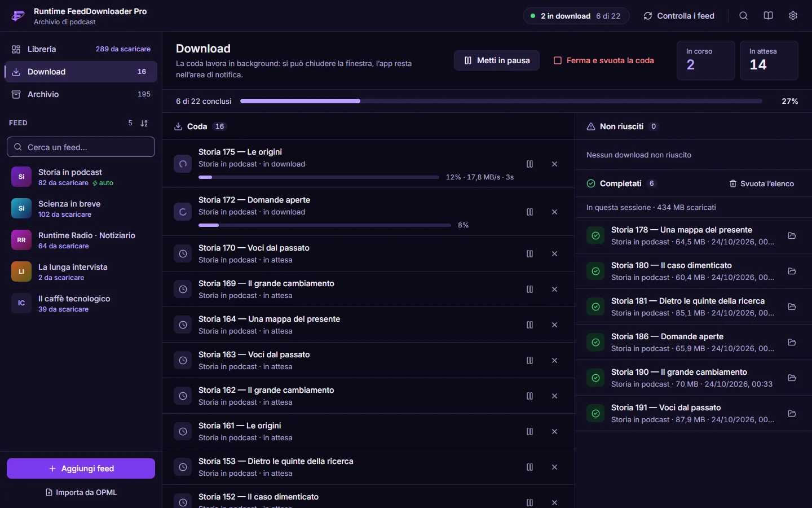This screenshot has height=508, width=812.
Task: Open the documentation book icon
Action: point(768,16)
